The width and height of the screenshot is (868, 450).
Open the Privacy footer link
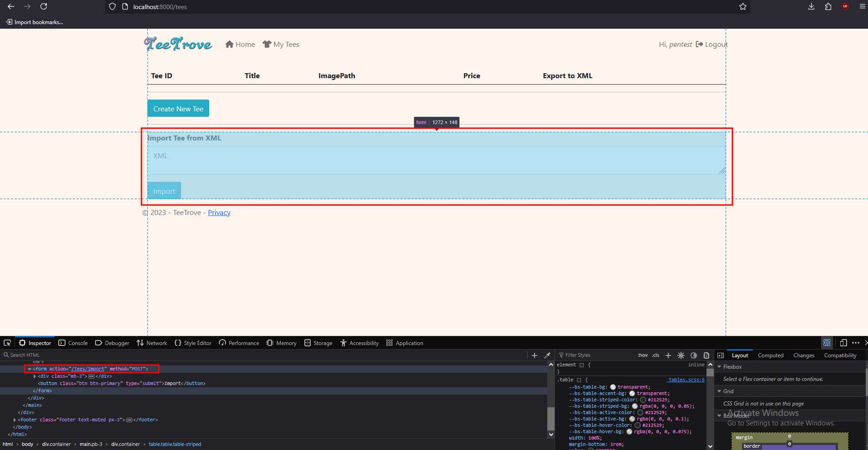219,213
